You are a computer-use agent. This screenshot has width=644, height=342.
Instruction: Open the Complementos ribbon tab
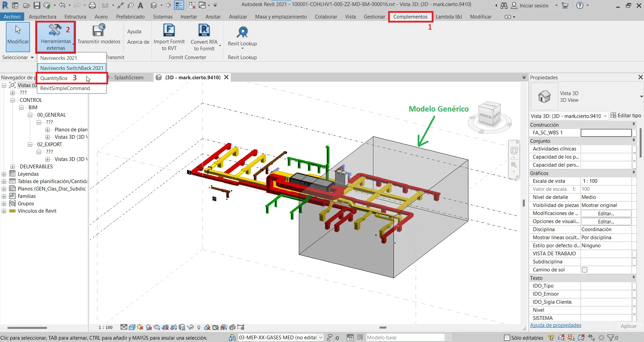click(410, 17)
